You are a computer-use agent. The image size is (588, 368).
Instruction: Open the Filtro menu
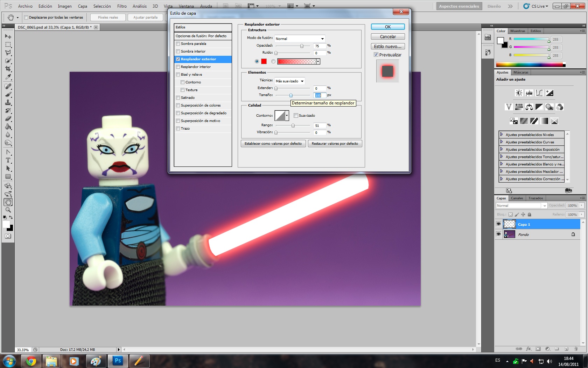pyautogui.click(x=122, y=6)
